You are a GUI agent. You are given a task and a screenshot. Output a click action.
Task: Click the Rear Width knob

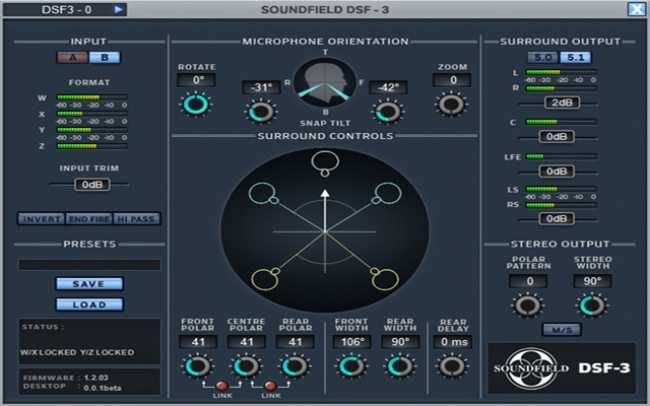(x=399, y=367)
